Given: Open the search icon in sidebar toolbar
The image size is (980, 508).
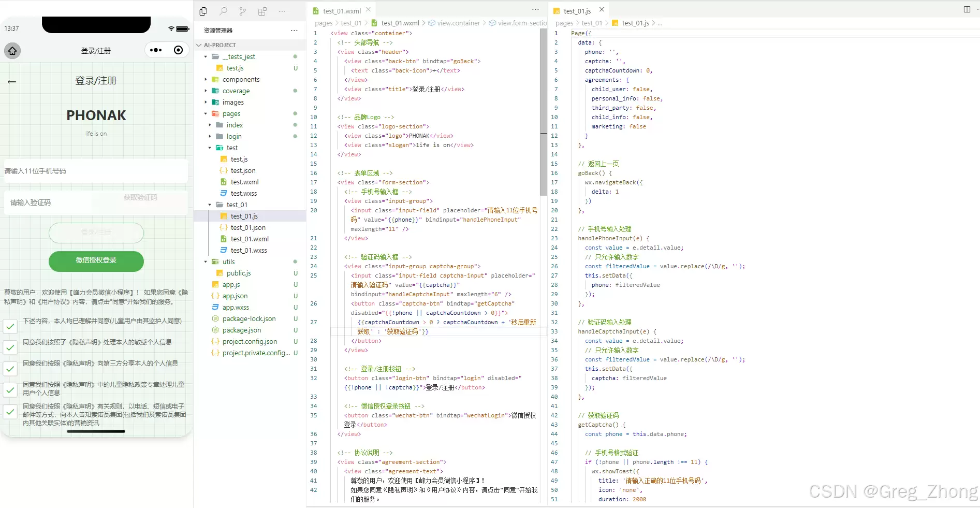Looking at the screenshot, I should [x=223, y=11].
